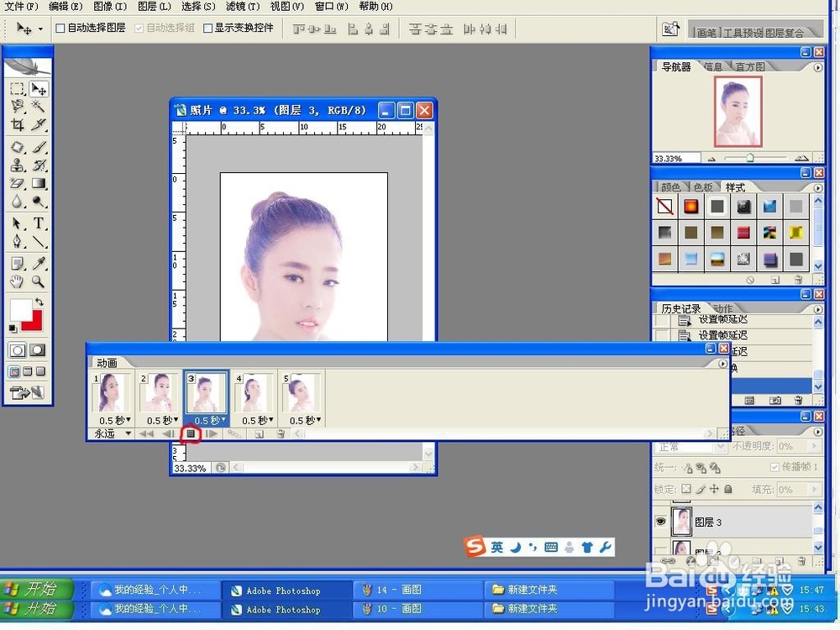The width and height of the screenshot is (840, 630).
Task: Swap foreground and background colors
Action: coord(39,302)
